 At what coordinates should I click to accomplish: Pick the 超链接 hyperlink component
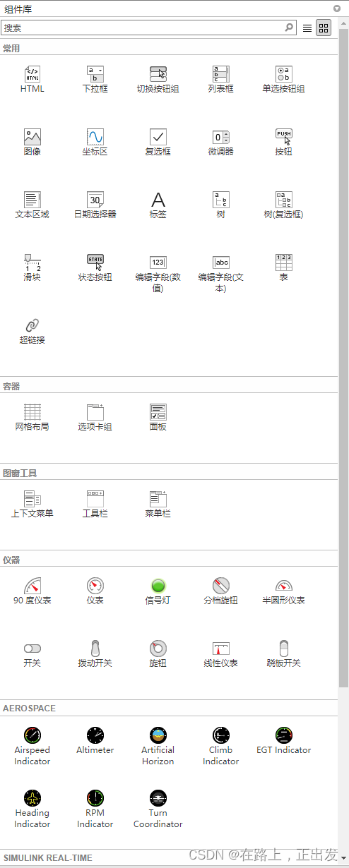pyautogui.click(x=32, y=325)
